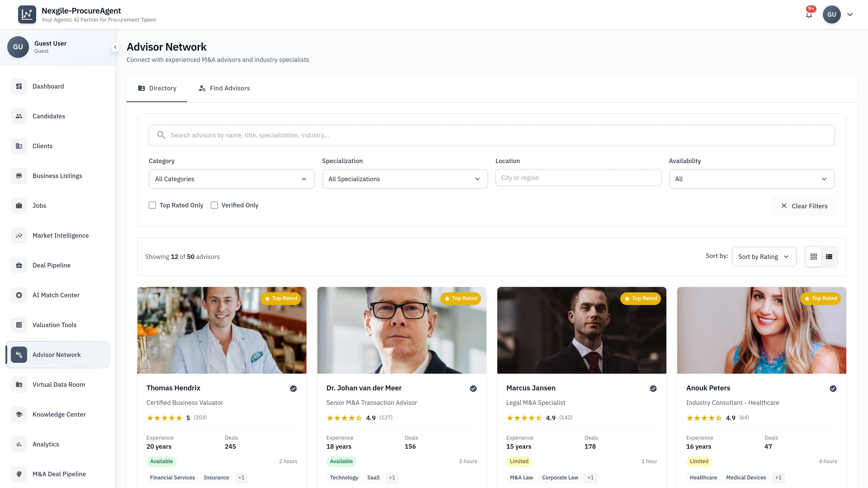Select the Directory tab
The width and height of the screenshot is (868, 488).
point(157,88)
